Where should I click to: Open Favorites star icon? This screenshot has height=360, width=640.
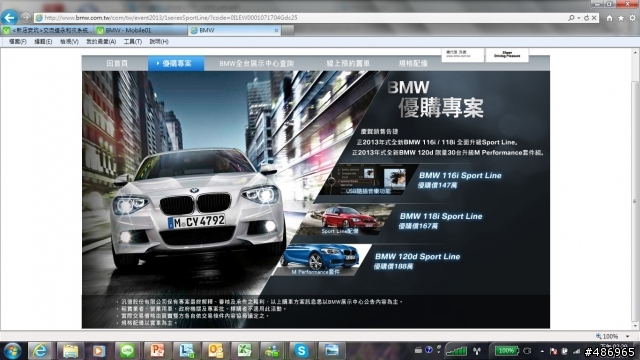pos(621,18)
